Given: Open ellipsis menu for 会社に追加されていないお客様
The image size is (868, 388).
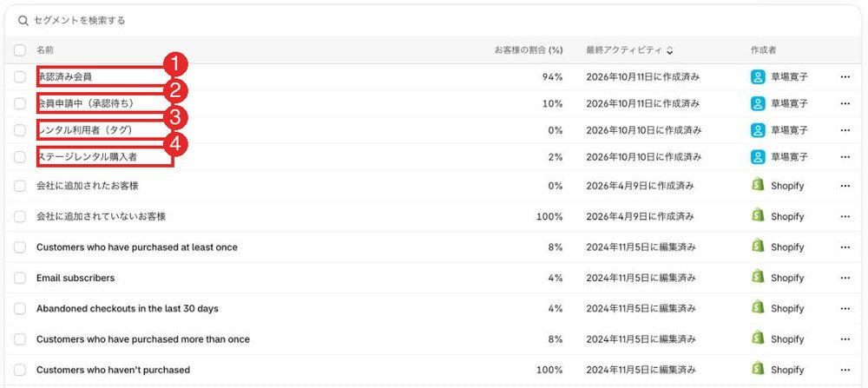Looking at the screenshot, I should pos(845,216).
